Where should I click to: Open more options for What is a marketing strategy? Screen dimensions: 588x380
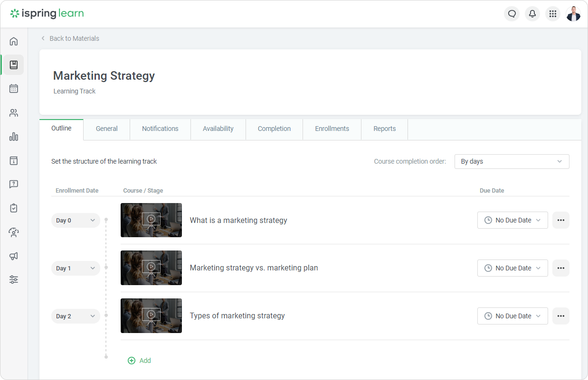(560, 220)
